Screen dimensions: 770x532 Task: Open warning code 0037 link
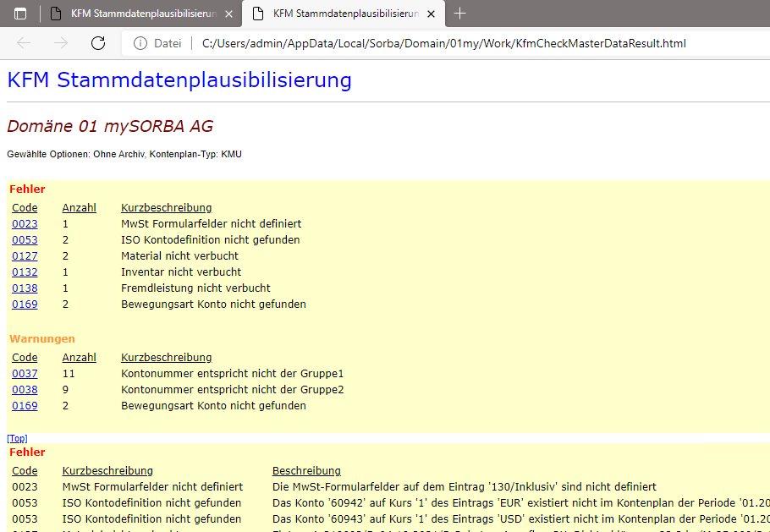pyautogui.click(x=25, y=374)
